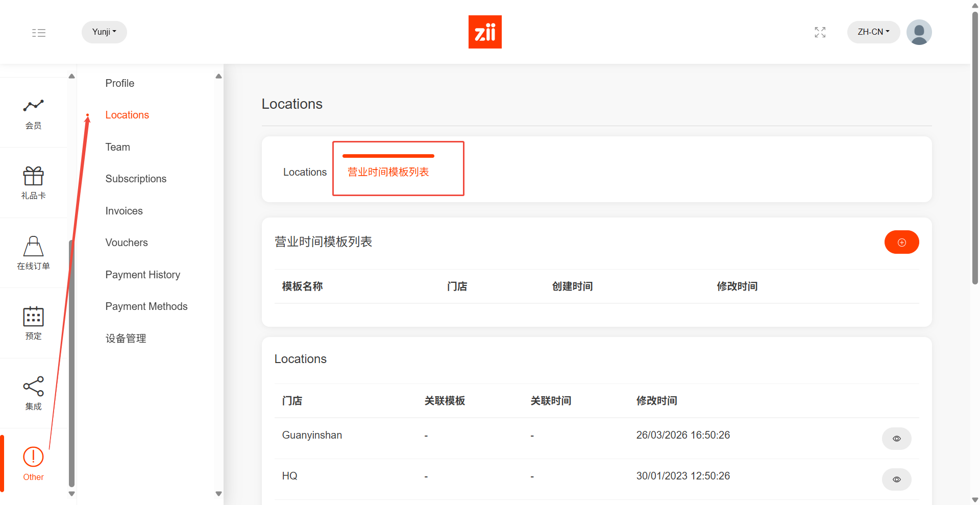Open the user avatar profile
Image resolution: width=980 pixels, height=505 pixels.
coord(919,32)
